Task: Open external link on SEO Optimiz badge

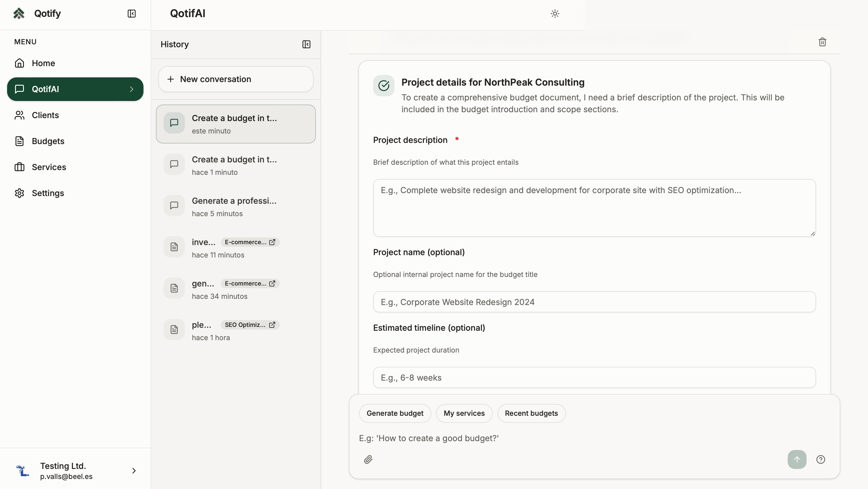Action: click(x=272, y=325)
